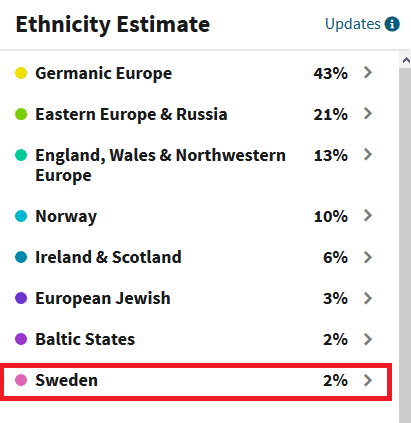Viewport: 411px width, 423px height.
Task: Click the pink Sweden color dot
Action: click(x=21, y=380)
